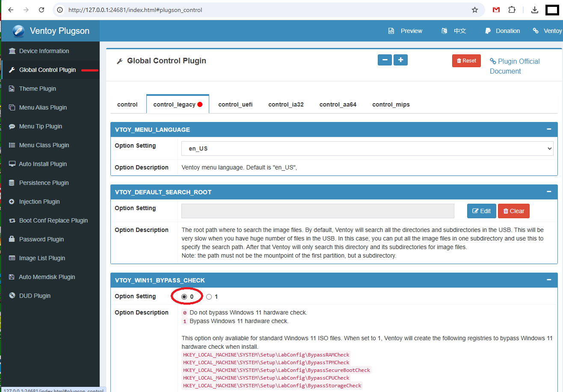Switch to the control_uefi tab
Viewport: 563px width, 392px height.
235,104
